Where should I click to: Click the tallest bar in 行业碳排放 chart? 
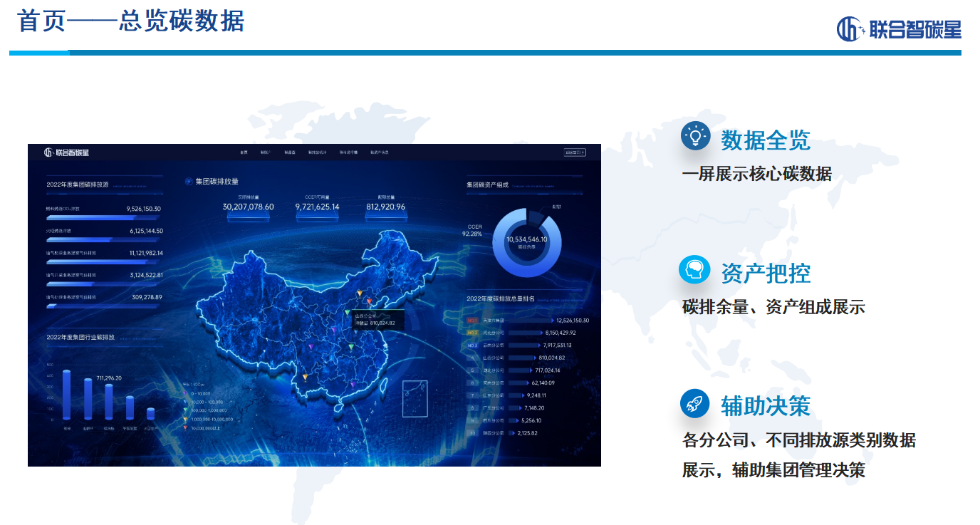[x=67, y=395]
